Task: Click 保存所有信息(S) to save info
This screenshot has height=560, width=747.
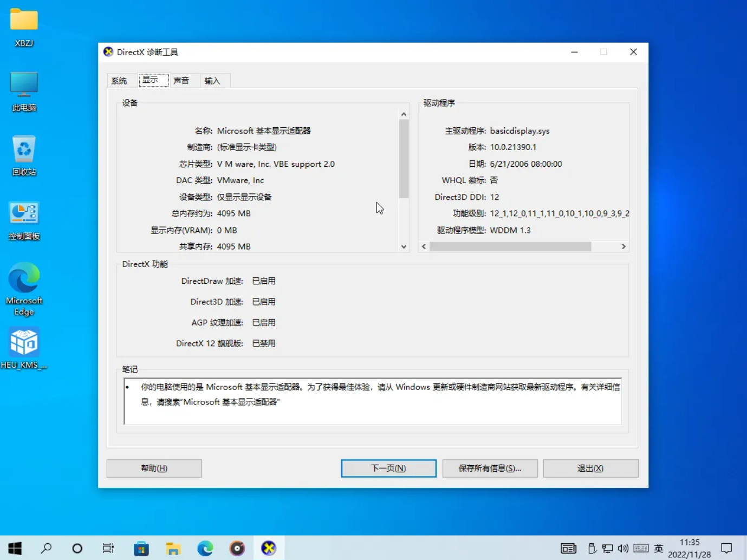Action: 489,468
